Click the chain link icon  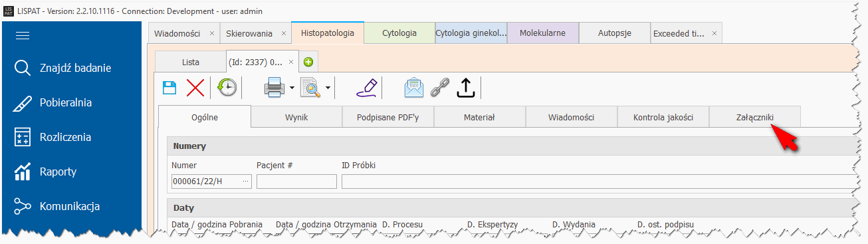click(440, 88)
